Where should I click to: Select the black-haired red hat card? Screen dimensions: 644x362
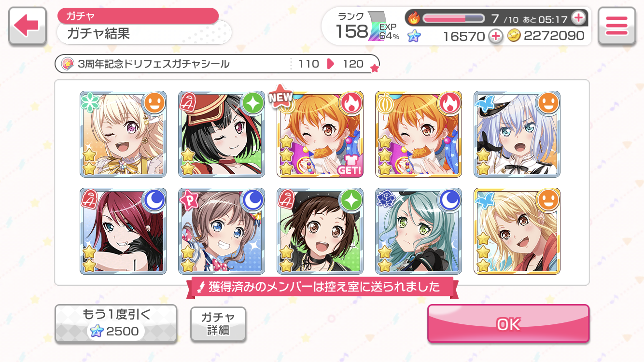click(x=222, y=134)
